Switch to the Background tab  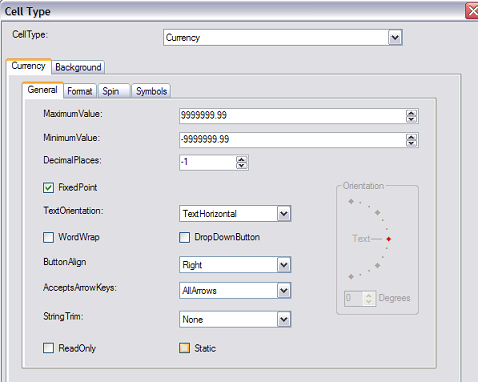click(x=78, y=67)
